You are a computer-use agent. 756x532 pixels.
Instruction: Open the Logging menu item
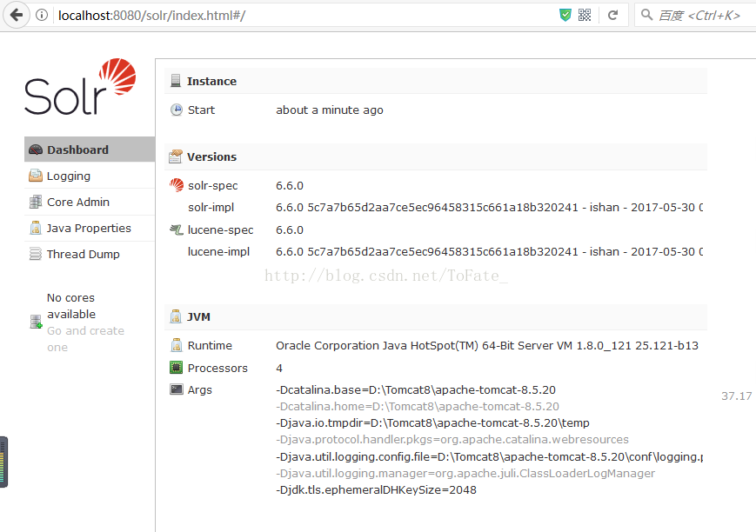click(x=90, y=176)
